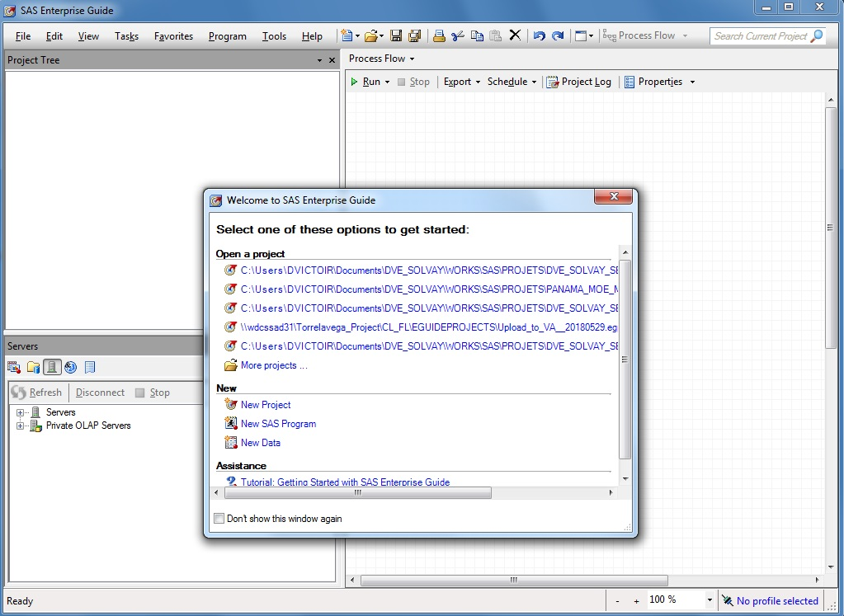Click the Cut scissors icon
The image size is (844, 616).
[458, 36]
